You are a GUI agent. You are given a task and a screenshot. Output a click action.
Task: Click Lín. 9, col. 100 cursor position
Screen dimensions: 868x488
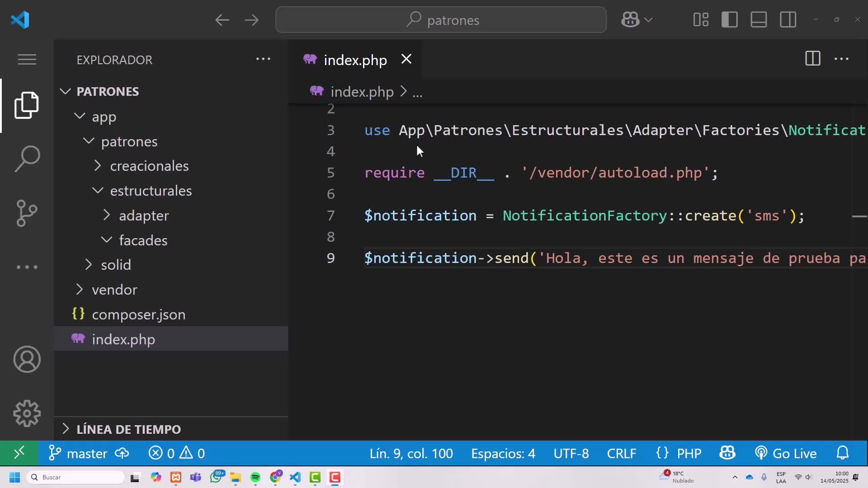(411, 453)
